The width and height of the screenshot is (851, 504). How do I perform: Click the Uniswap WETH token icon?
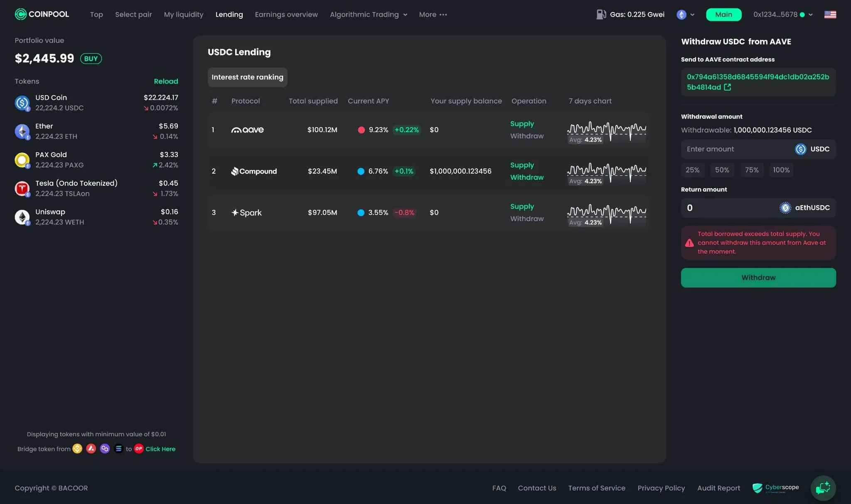tap(22, 217)
